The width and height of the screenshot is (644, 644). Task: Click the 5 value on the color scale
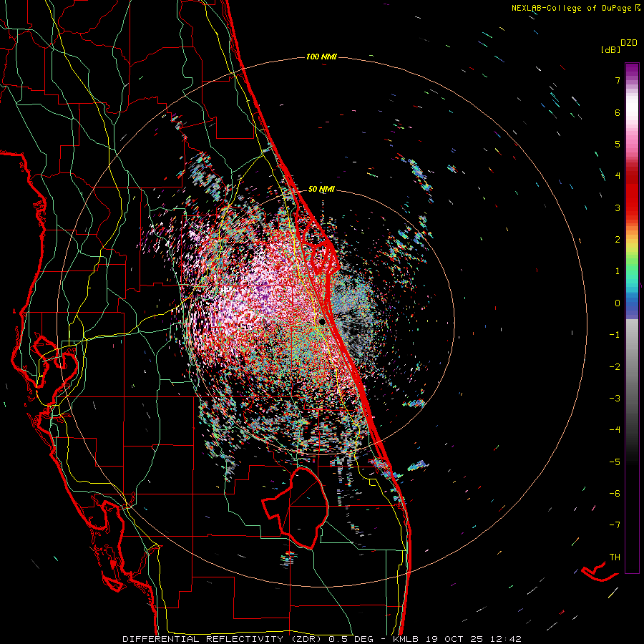coord(618,144)
